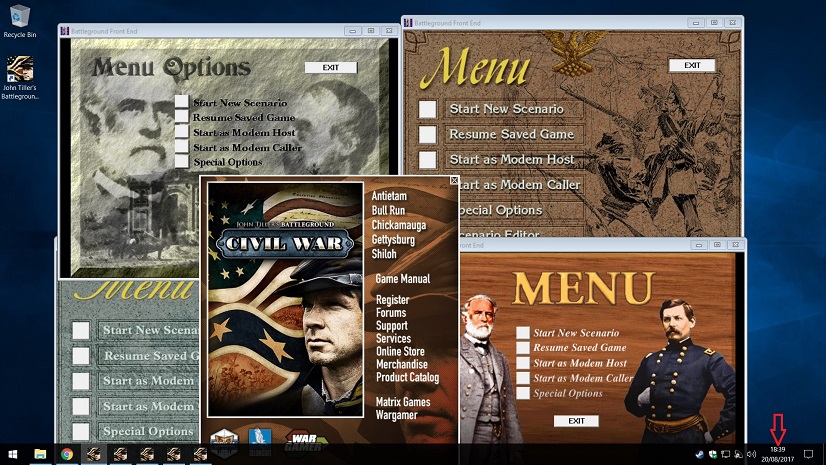Click the network tray icon
The height and width of the screenshot is (465, 826).
coord(725,454)
